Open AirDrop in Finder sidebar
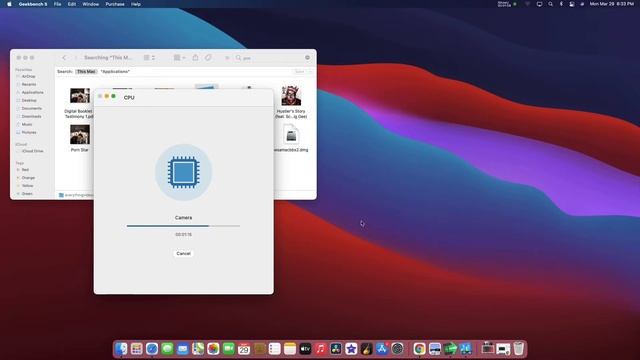 tap(28, 76)
